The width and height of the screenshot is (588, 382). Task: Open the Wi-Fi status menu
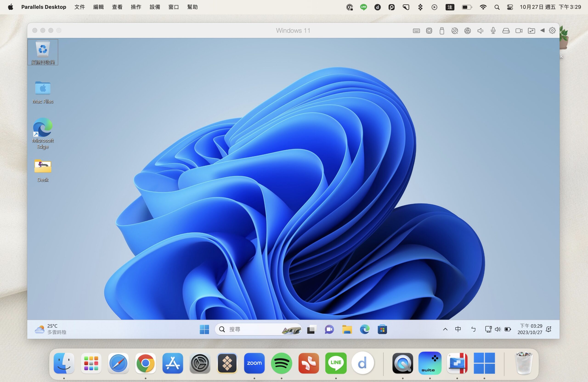tap(483, 7)
